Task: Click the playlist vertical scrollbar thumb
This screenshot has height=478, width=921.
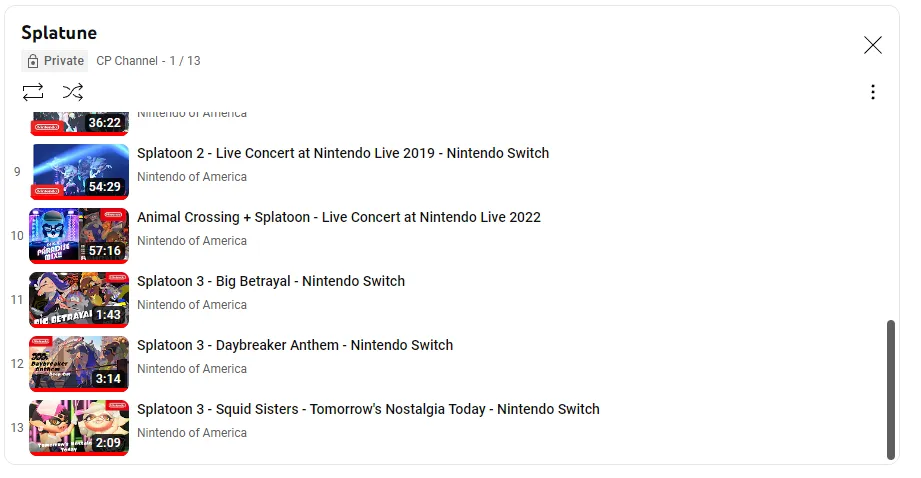Action: (890, 390)
